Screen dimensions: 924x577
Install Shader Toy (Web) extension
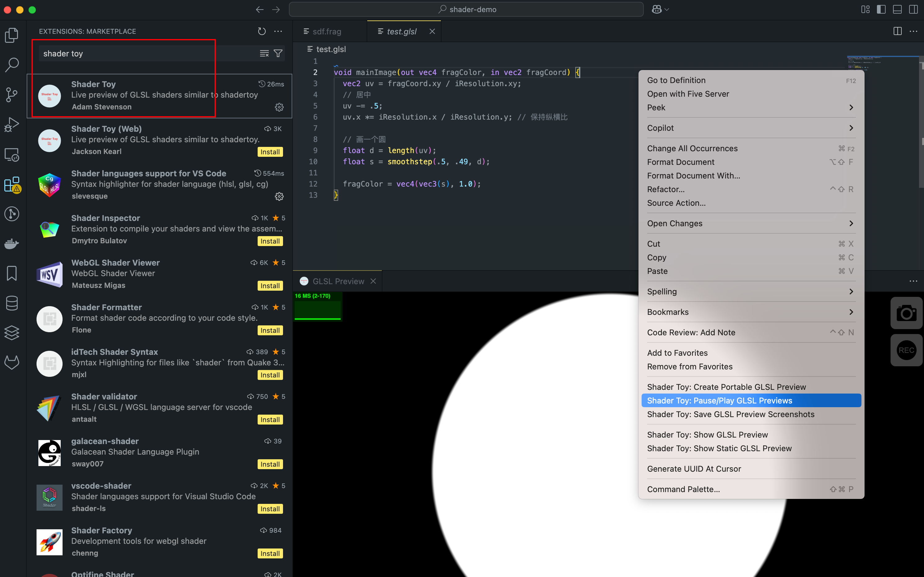pos(270,152)
